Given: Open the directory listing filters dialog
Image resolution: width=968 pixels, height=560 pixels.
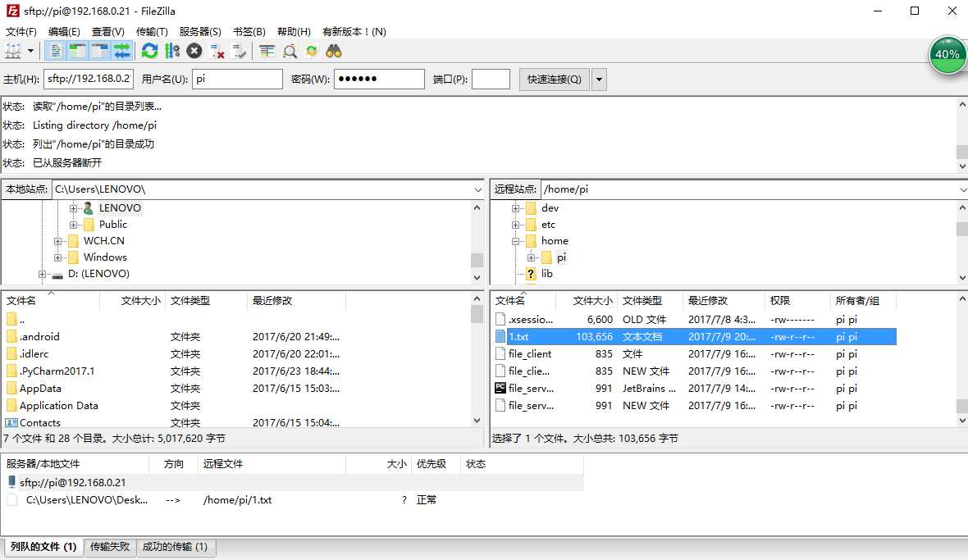Looking at the screenshot, I should (x=267, y=51).
